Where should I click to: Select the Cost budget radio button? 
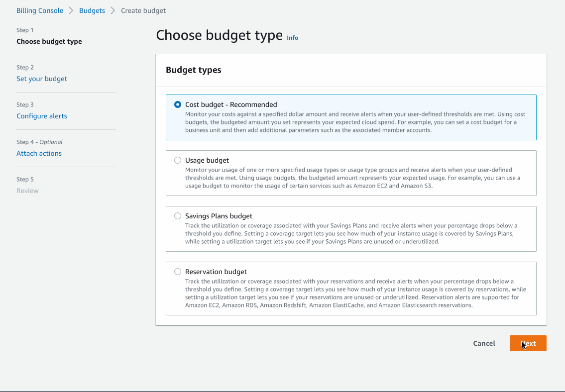point(178,104)
